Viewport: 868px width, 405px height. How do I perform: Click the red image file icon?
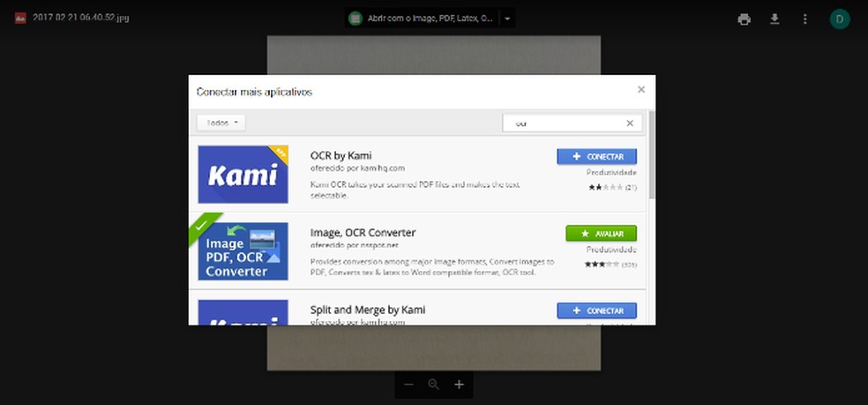pyautogui.click(x=20, y=18)
